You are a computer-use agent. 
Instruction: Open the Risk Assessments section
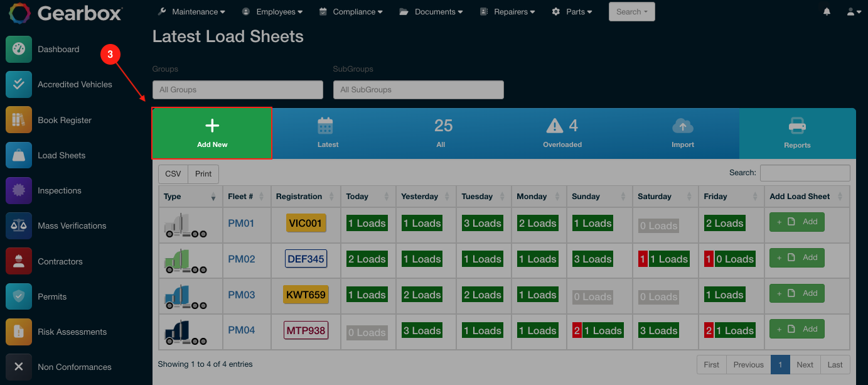(71, 332)
